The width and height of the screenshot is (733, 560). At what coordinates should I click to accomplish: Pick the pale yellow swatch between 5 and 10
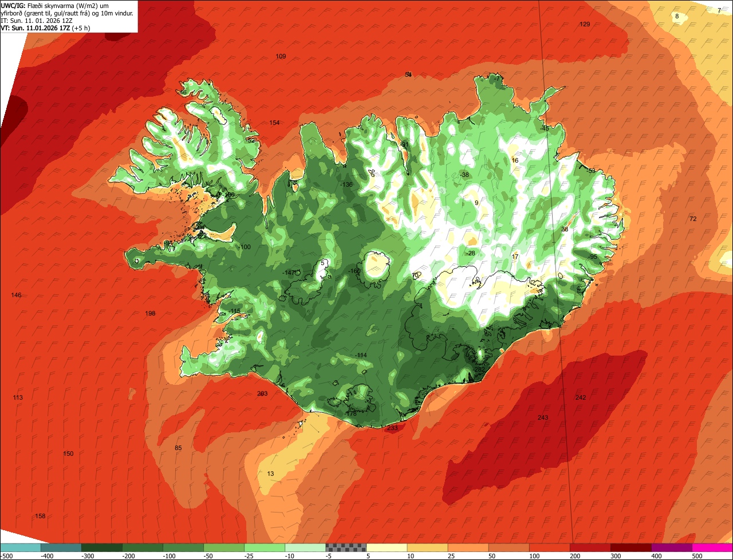(387, 547)
